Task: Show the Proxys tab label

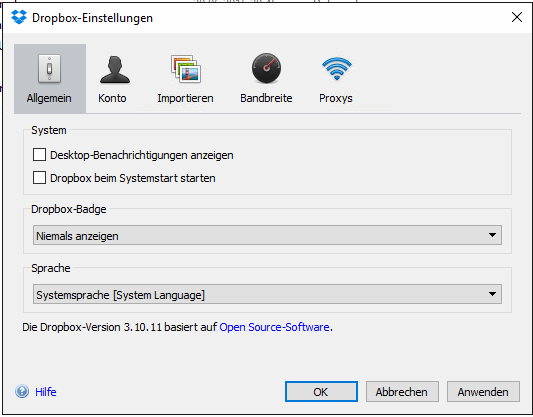Action: click(336, 98)
